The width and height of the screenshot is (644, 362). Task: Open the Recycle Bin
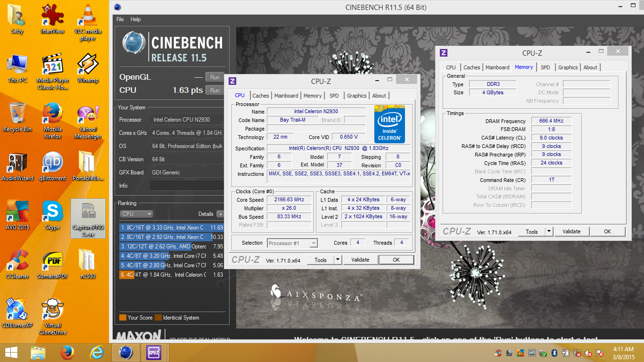[x=17, y=117]
